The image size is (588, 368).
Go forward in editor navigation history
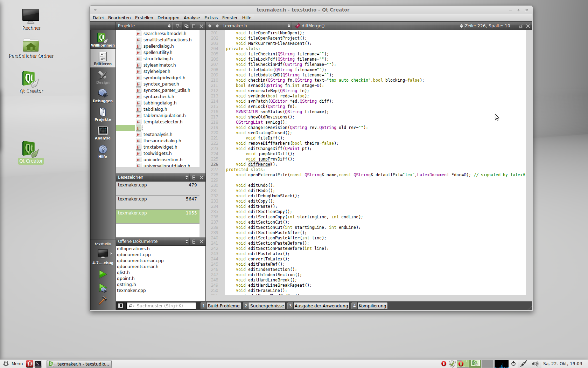(x=217, y=26)
